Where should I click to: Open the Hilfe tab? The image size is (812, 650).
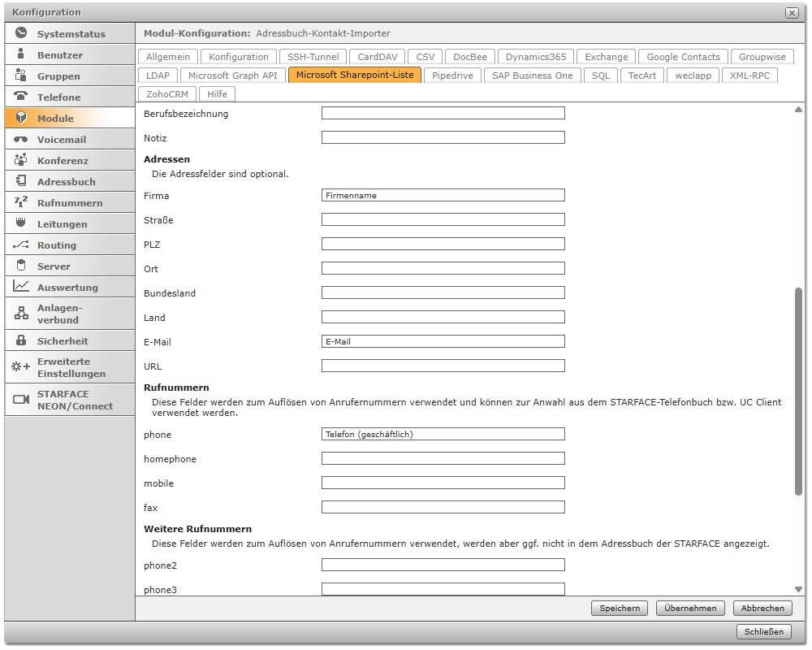point(217,94)
